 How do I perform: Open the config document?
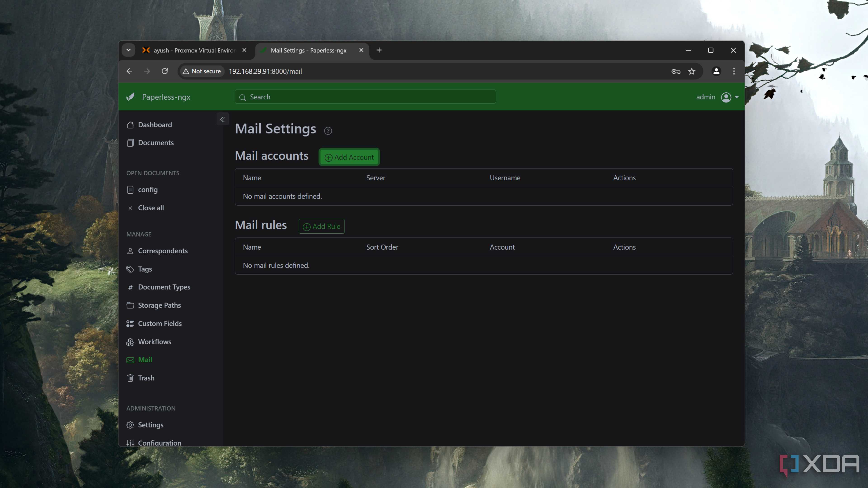148,190
